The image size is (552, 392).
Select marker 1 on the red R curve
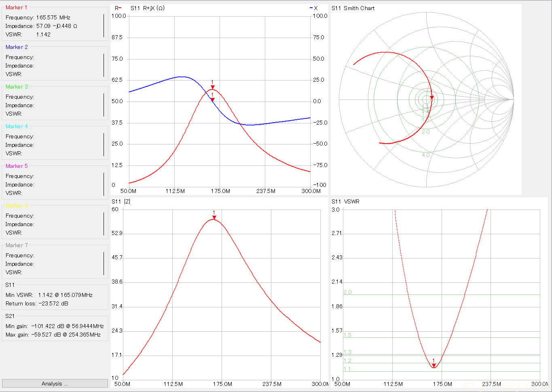coord(213,87)
